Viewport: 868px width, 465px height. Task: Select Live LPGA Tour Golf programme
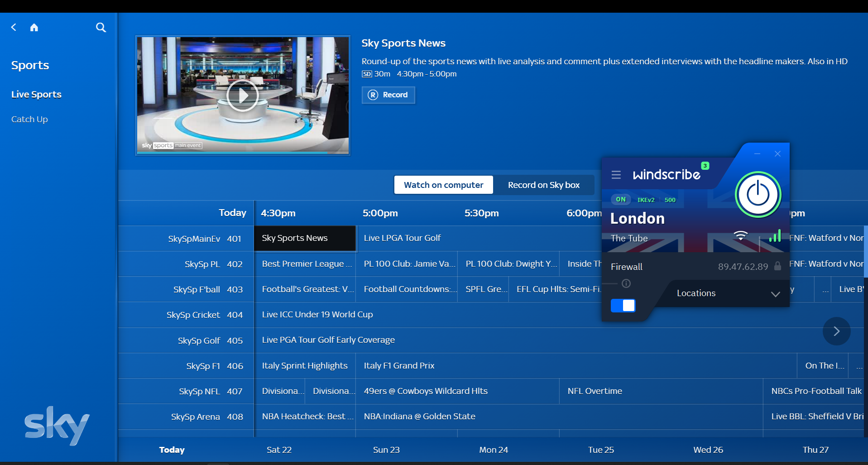[479, 238]
